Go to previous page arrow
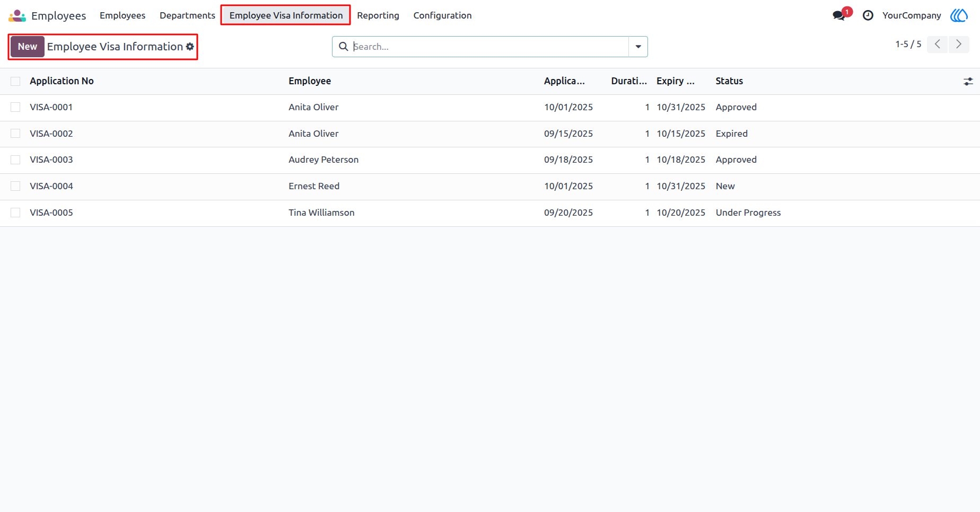 click(938, 44)
